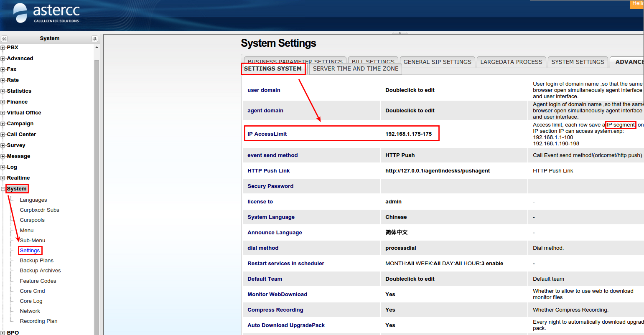Image resolution: width=644 pixels, height=335 pixels.
Task: Expand the Campaign tree node
Action: 3,124
